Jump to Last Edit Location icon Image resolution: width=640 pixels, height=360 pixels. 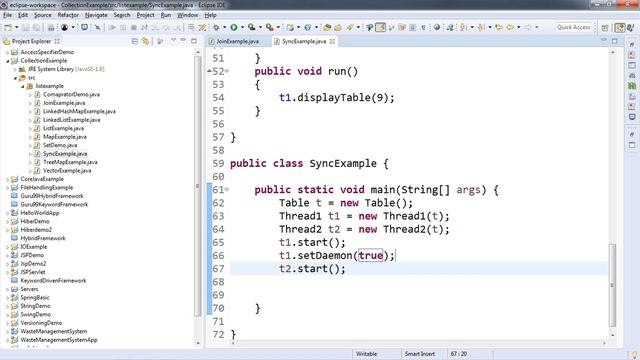(499, 27)
